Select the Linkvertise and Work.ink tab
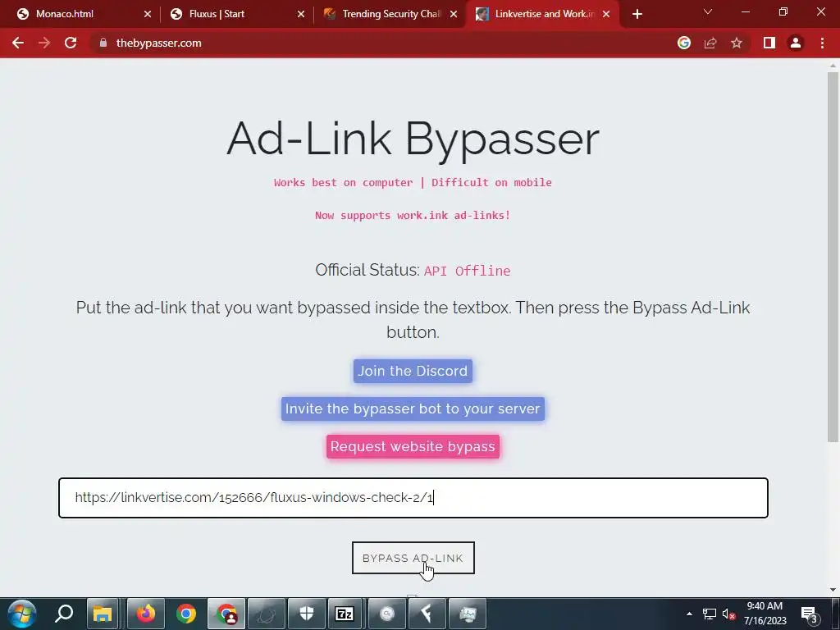The width and height of the screenshot is (840, 630). click(x=545, y=14)
